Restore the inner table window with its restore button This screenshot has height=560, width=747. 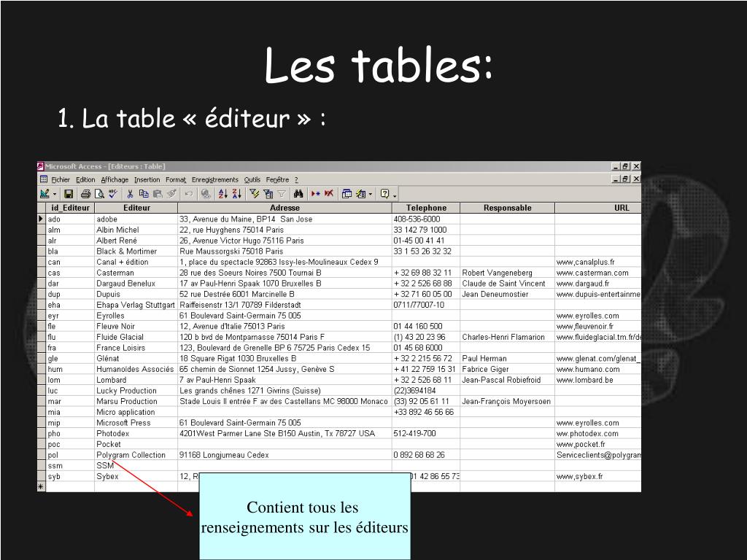coord(625,179)
